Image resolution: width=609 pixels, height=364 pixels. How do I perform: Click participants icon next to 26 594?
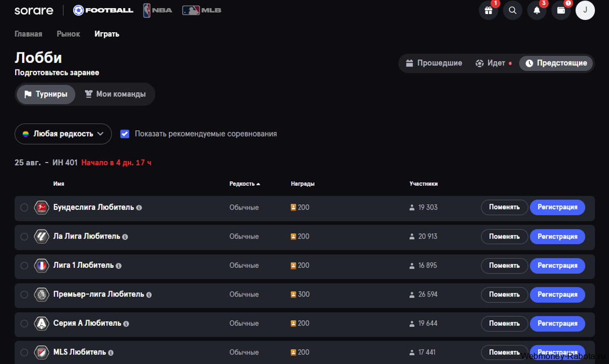(x=412, y=295)
